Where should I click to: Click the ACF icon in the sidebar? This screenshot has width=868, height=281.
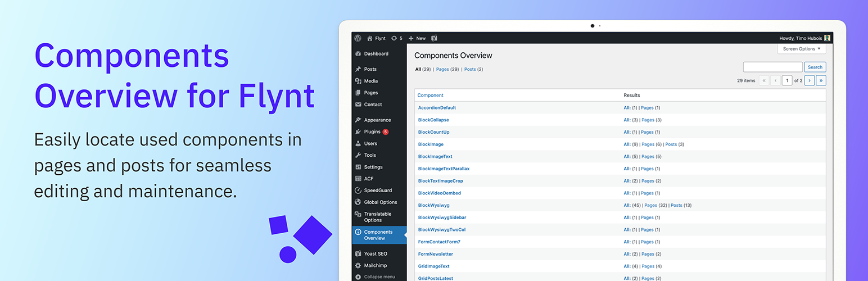coord(358,179)
